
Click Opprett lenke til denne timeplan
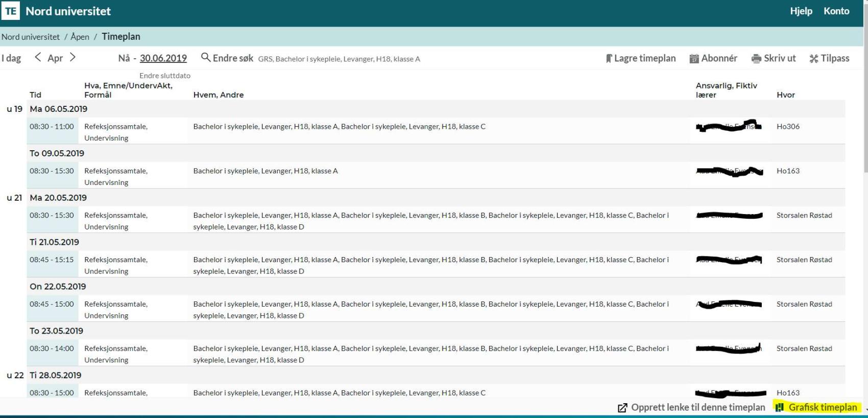pyautogui.click(x=697, y=407)
